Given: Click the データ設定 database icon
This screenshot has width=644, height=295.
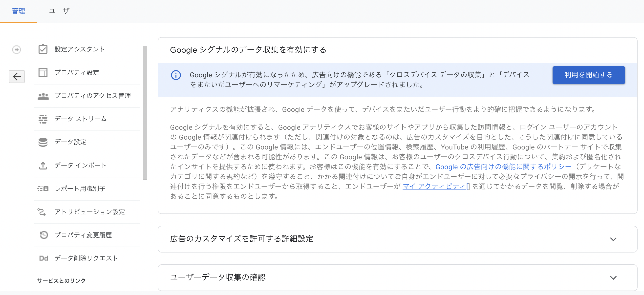Looking at the screenshot, I should click(43, 142).
